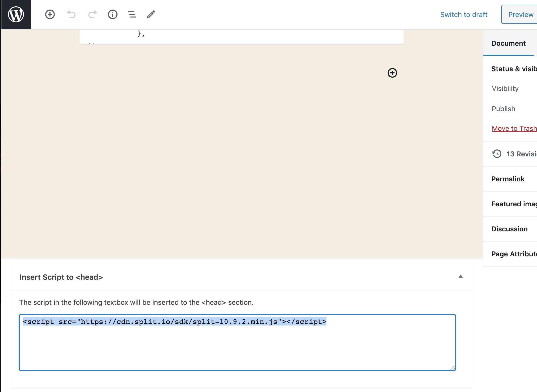Open the block navigation list icon
Image resolution: width=537 pixels, height=392 pixels.
tap(132, 14)
